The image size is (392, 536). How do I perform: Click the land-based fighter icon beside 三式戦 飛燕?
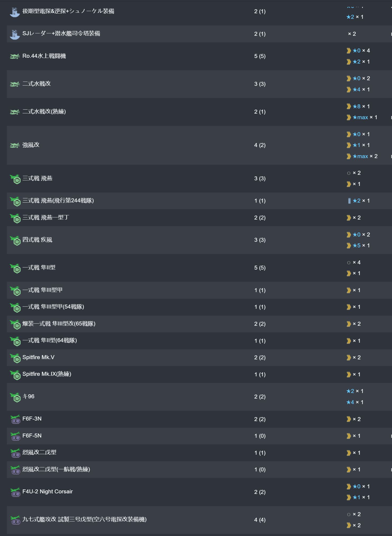click(x=15, y=179)
